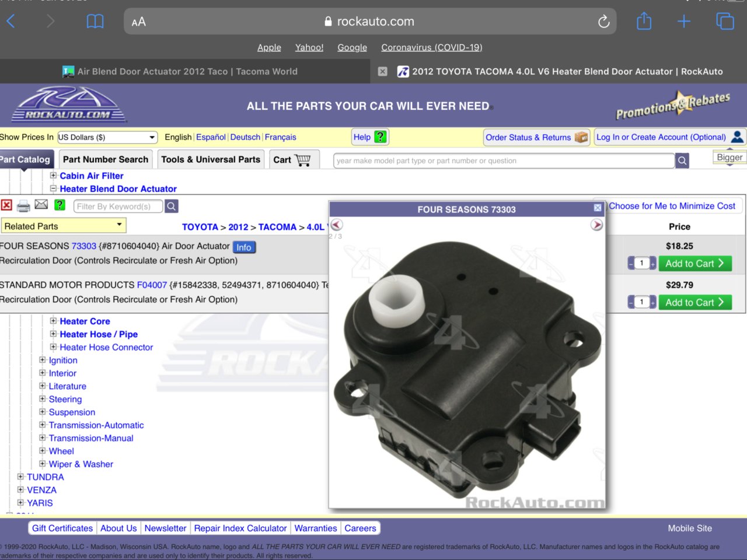Expand the TUNDRA model node
747x560 pixels.
[20, 476]
